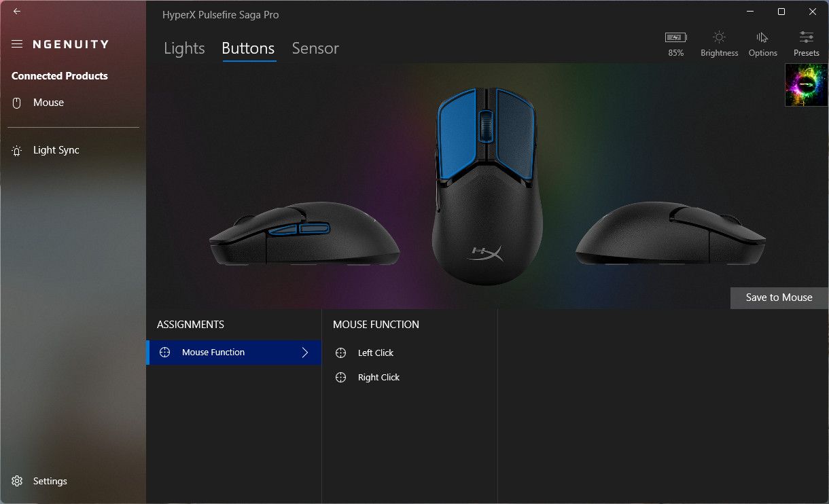Select the colorful preset thumbnail
This screenshot has width=829, height=504.
[x=807, y=85]
